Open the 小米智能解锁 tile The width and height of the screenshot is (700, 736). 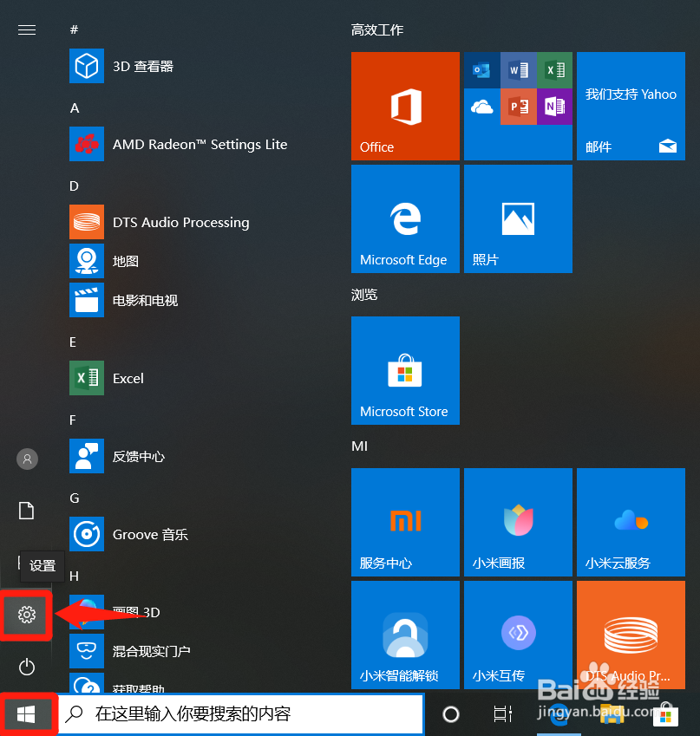(405, 635)
